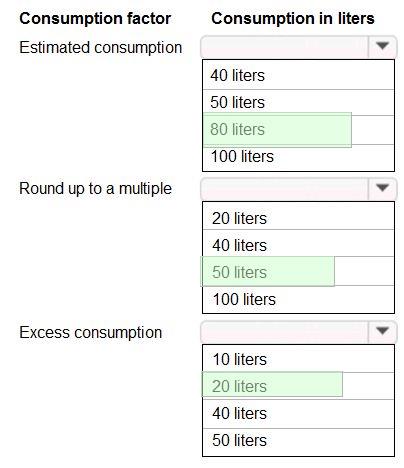
Task: Select 40 liters for Excess consumption
Action: tap(298, 414)
